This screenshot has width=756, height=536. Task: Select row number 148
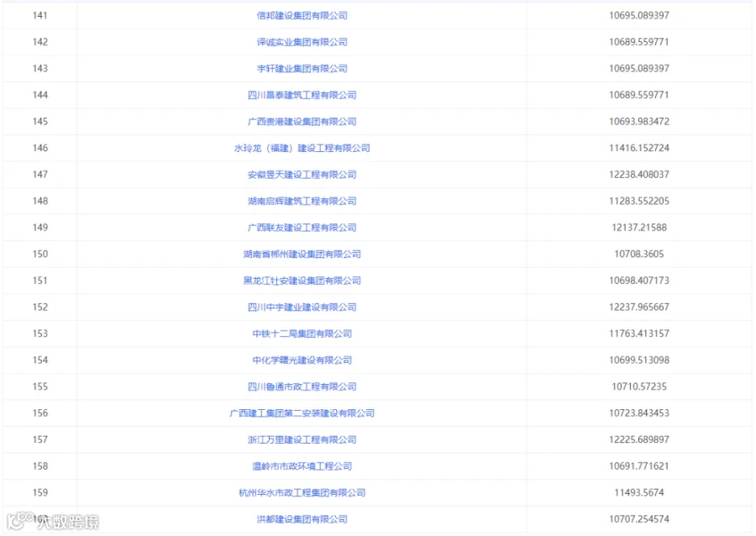click(40, 201)
